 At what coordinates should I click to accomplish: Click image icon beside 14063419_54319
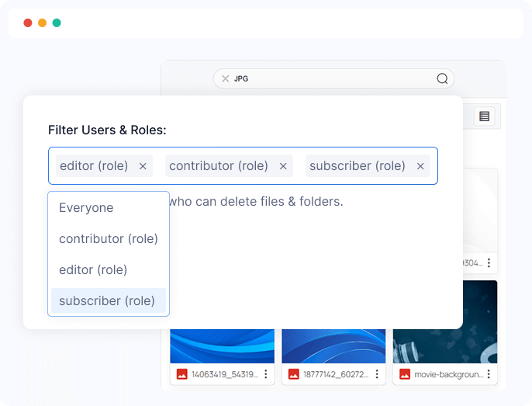pyautogui.click(x=181, y=374)
